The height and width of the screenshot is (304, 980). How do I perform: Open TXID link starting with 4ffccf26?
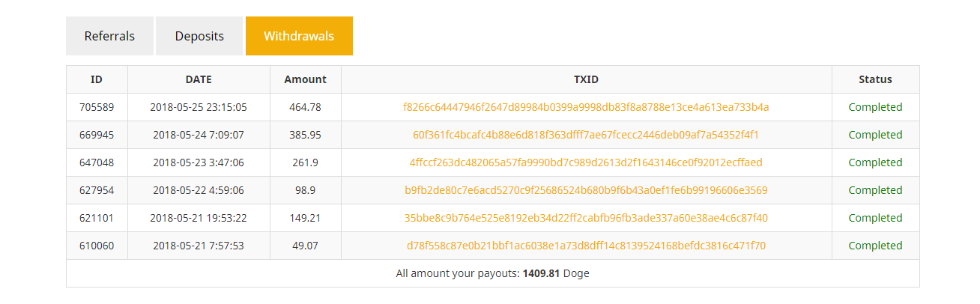[586, 162]
